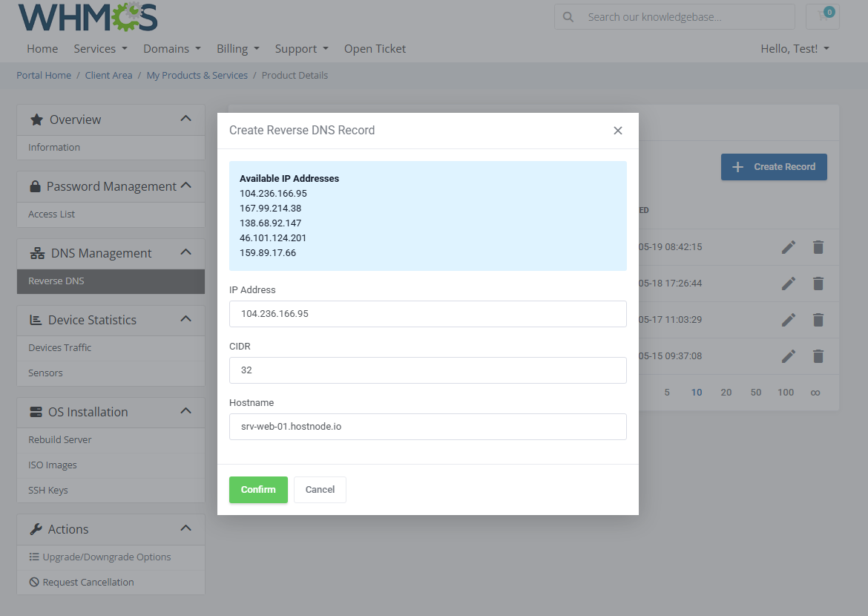The image size is (868, 616).
Task: Open Rebuild Server in the sidebar
Action: [x=111, y=440]
